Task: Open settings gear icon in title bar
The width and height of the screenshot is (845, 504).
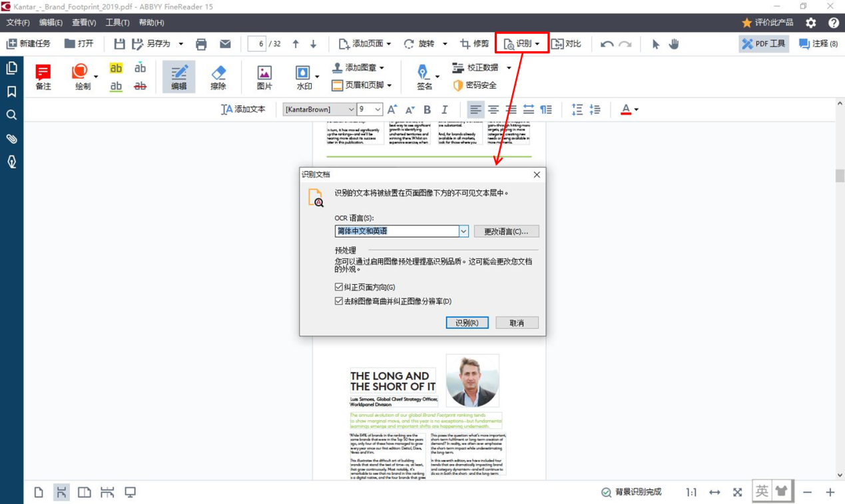Action: (x=810, y=23)
